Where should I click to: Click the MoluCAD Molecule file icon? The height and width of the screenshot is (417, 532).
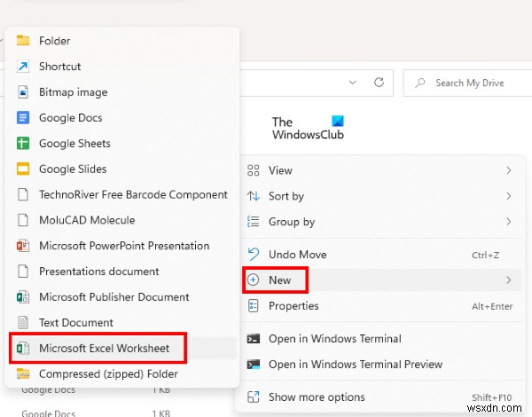point(23,220)
